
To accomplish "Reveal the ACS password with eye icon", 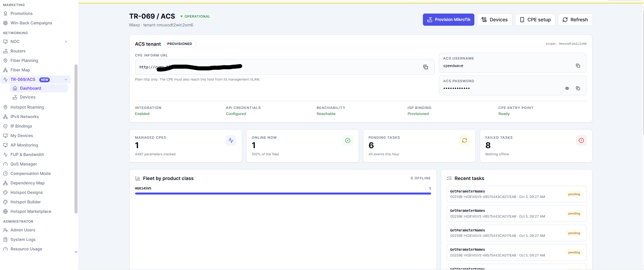I will [x=567, y=88].
